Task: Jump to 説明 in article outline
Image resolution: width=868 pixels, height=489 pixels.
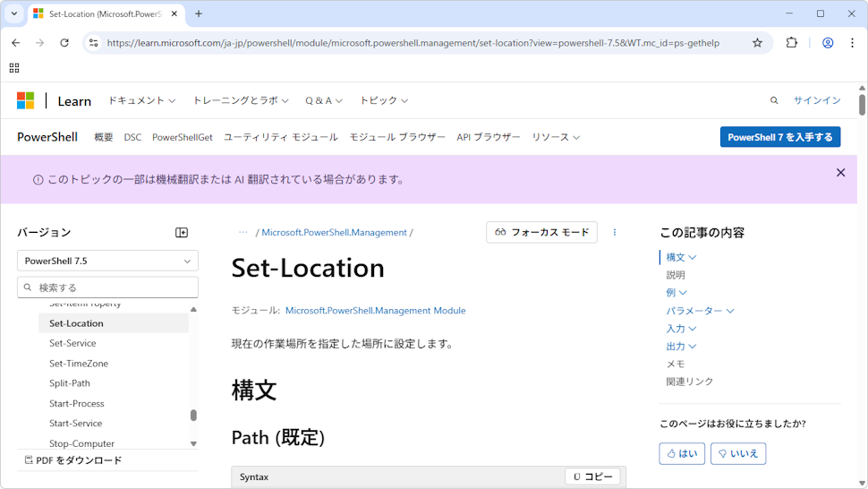Action: [676, 275]
